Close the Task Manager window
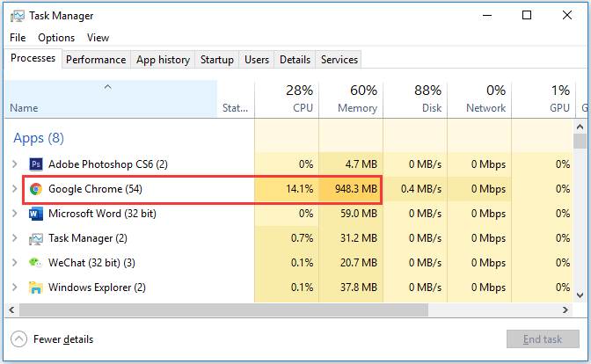Screen dimensions: 591x364 567,16
